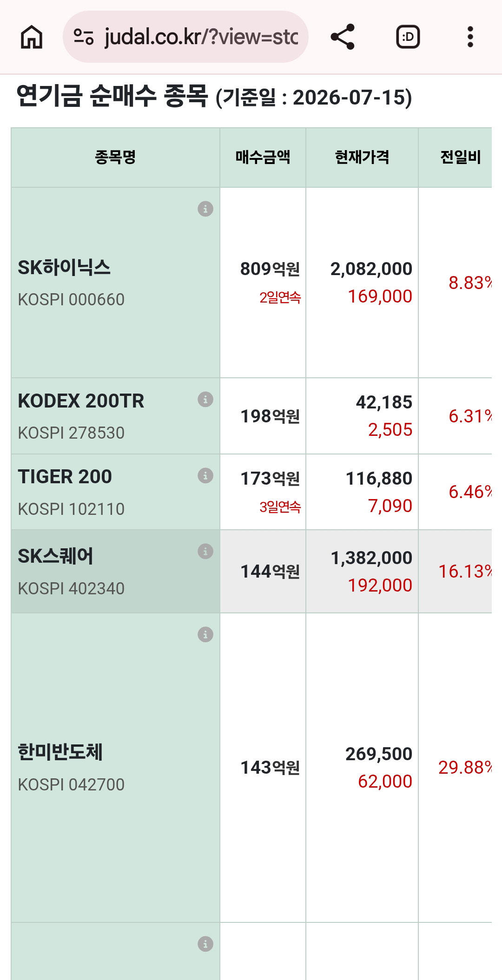This screenshot has height=980, width=502.
Task: Select the 종목명 column header
Action: point(115,157)
